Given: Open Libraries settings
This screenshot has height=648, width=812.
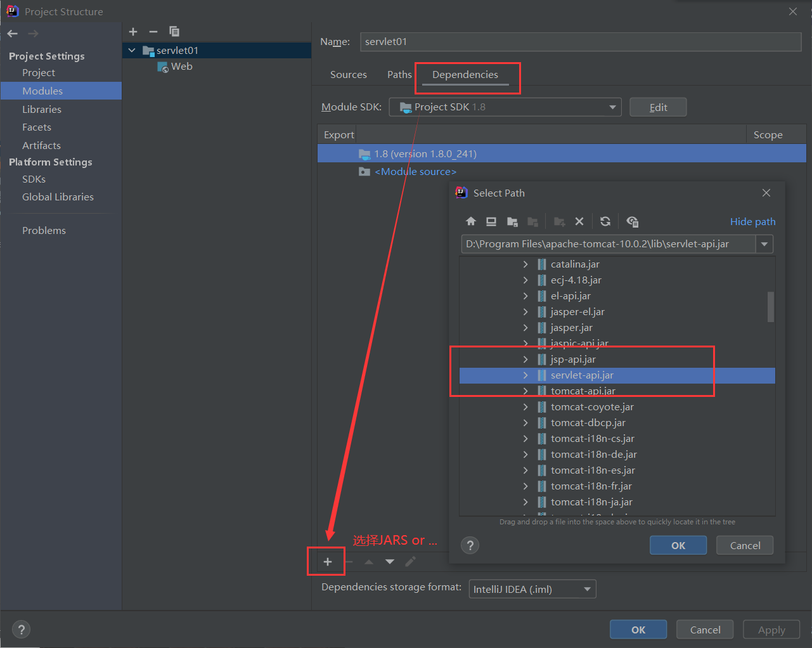Looking at the screenshot, I should 42,109.
